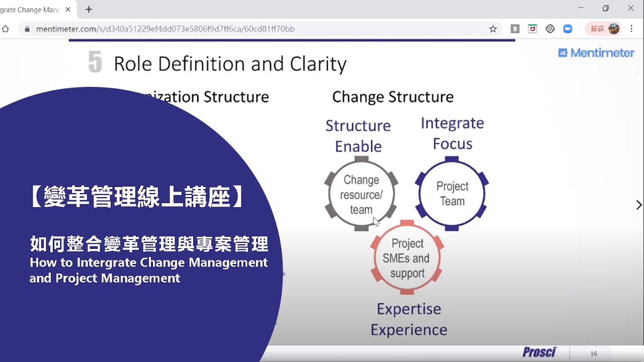
Task: Minimize the browser window
Action: click(x=581, y=8)
